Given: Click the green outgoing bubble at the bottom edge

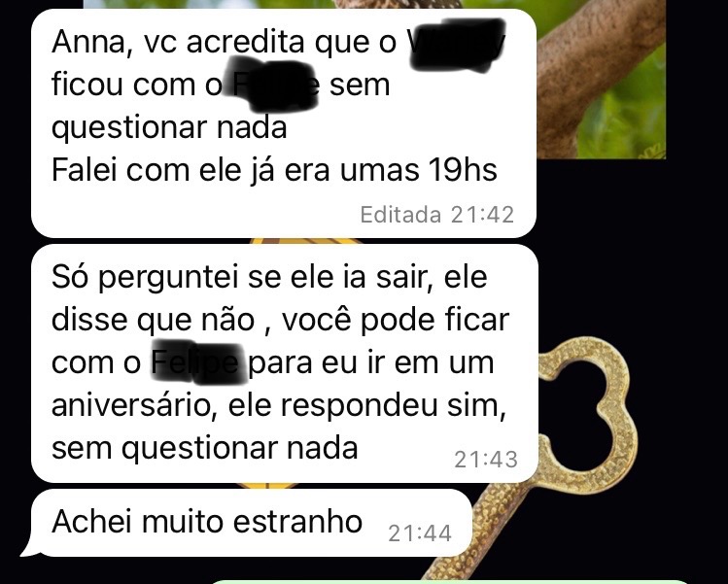Looking at the screenshot, I should click(450, 581).
